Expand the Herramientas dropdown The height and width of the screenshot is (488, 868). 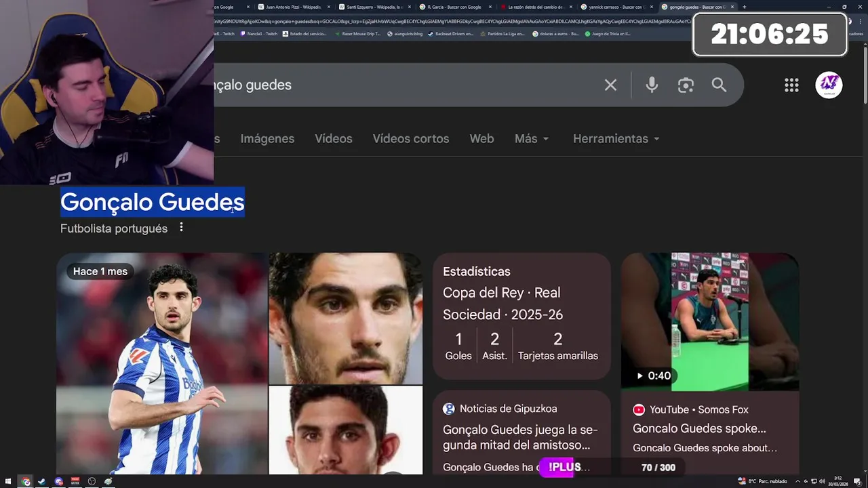tap(616, 138)
